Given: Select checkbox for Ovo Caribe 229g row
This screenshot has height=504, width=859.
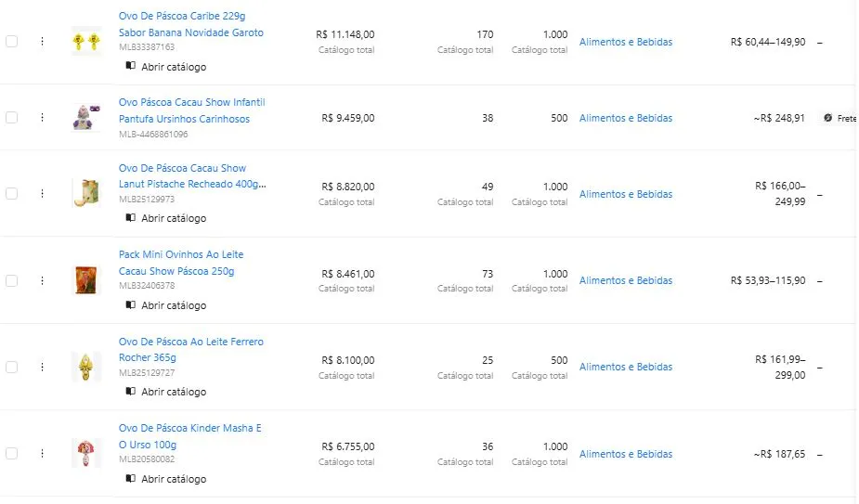Looking at the screenshot, I should (11, 42).
